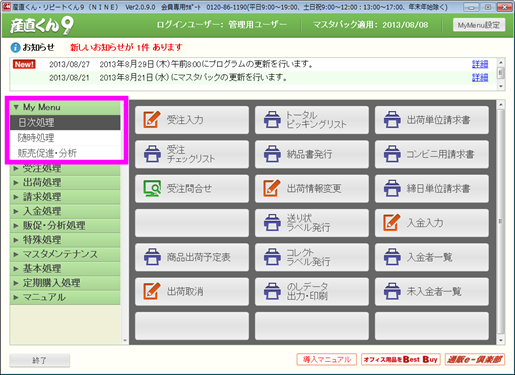Open 詳細 link for 2013/08/27 notice
Screen dimensions: 515x375
(x=480, y=64)
